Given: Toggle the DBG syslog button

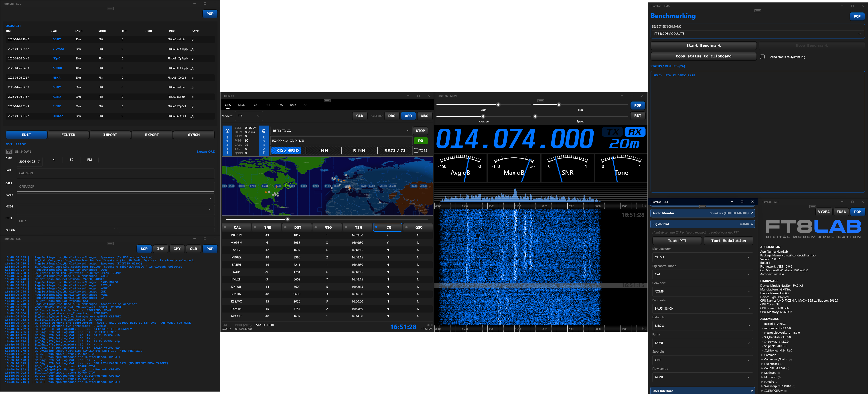Looking at the screenshot, I should point(391,116).
